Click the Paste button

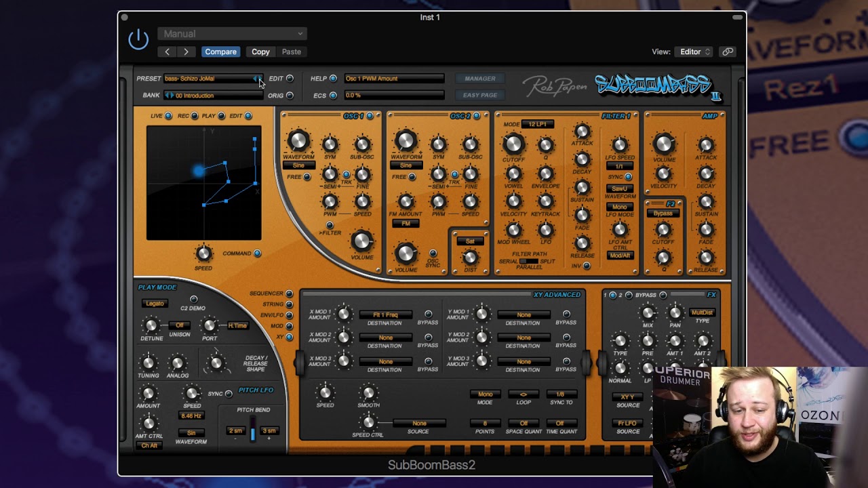pos(292,52)
